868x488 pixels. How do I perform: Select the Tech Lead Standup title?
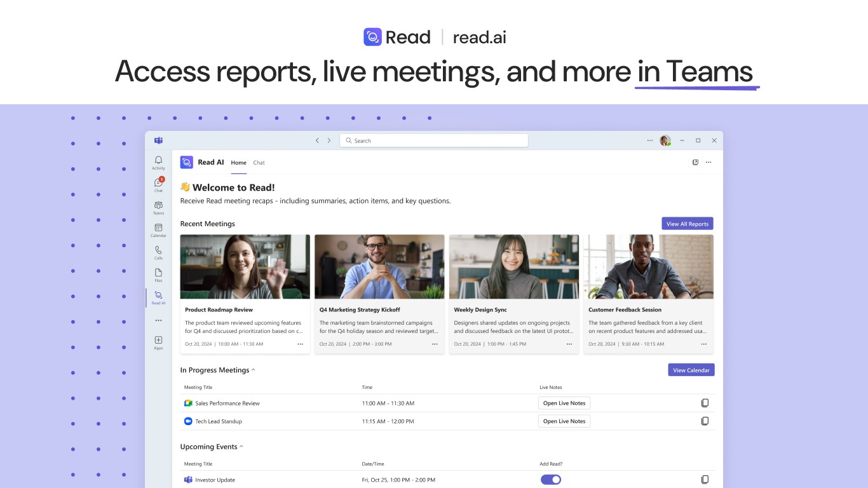[219, 421]
